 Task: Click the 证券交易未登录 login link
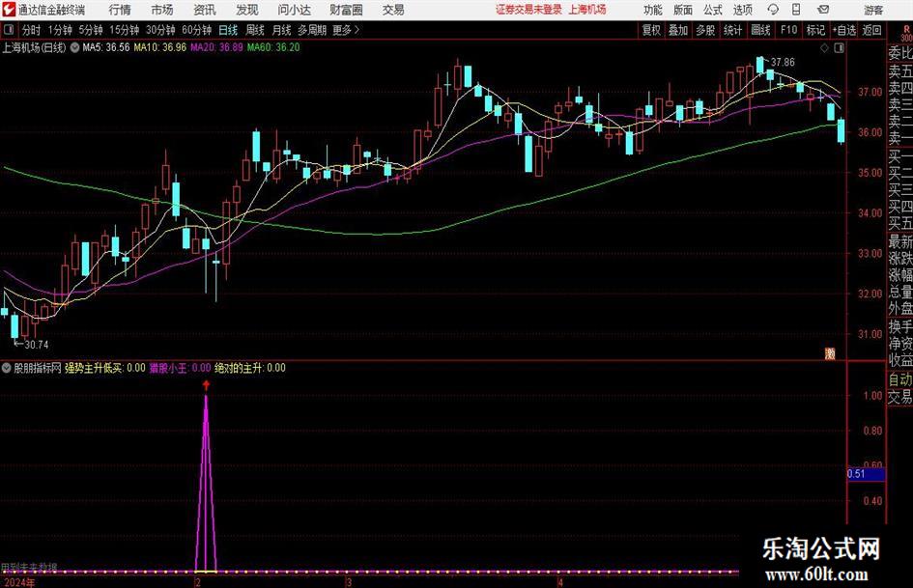pos(528,10)
